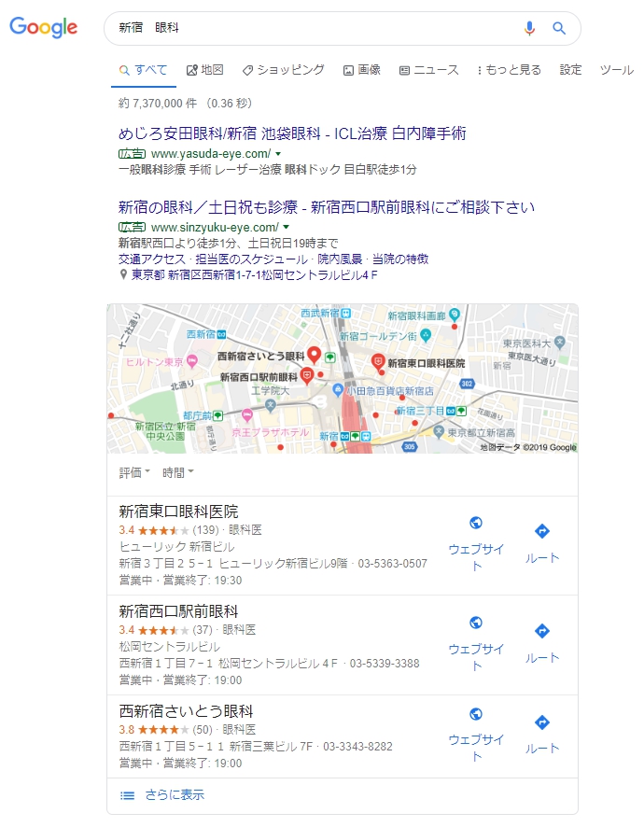Click the Google logo
This screenshot has height=827, width=644.
coord(43,27)
